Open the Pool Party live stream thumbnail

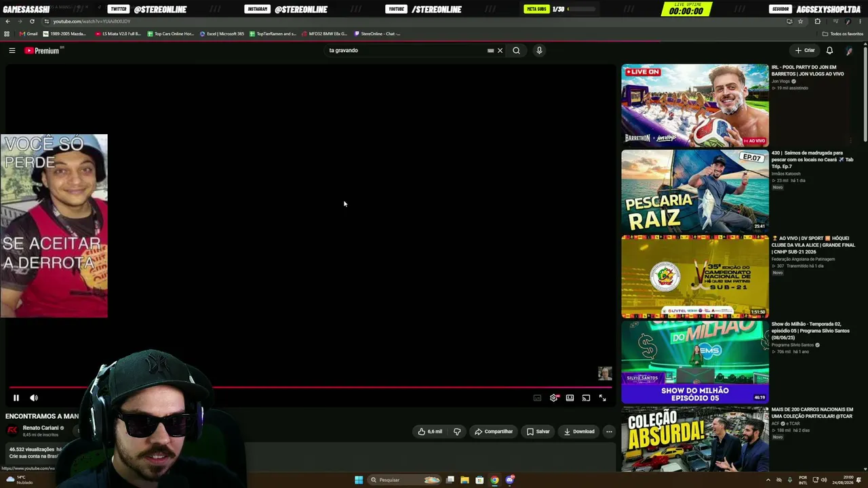click(x=695, y=106)
